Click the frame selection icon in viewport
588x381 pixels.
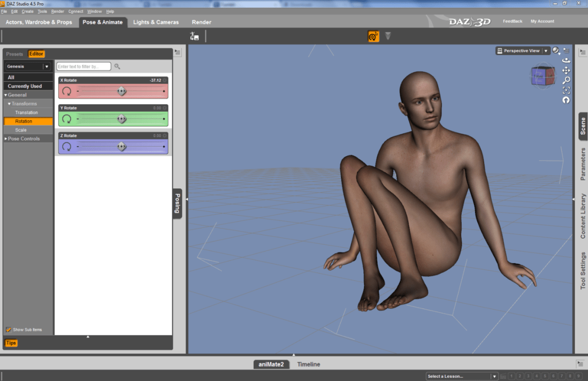click(x=566, y=90)
